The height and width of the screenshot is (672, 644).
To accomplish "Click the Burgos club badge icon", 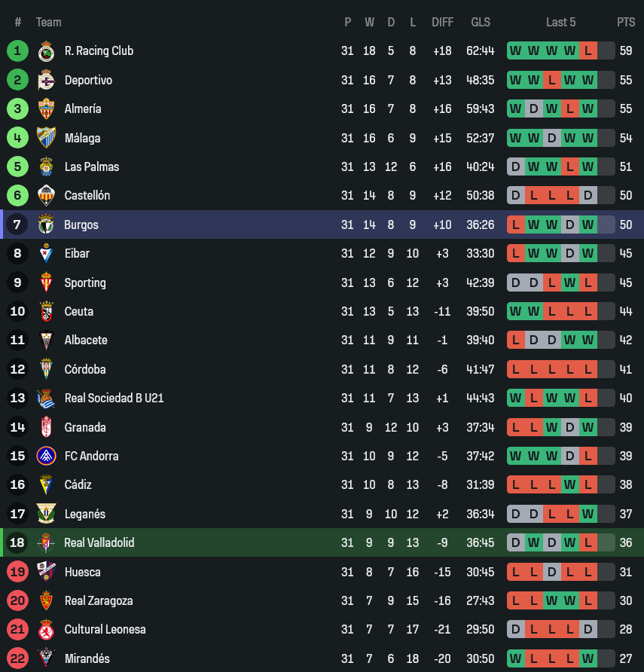I will [x=46, y=225].
